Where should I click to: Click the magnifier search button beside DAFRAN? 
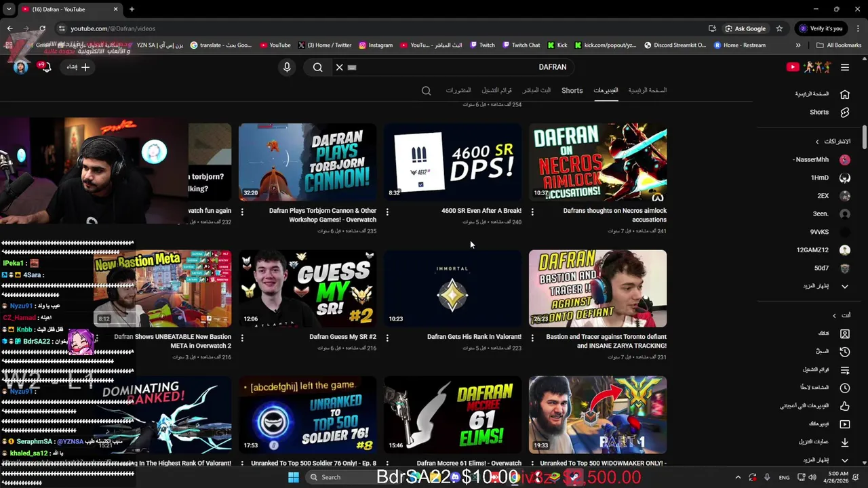click(317, 67)
